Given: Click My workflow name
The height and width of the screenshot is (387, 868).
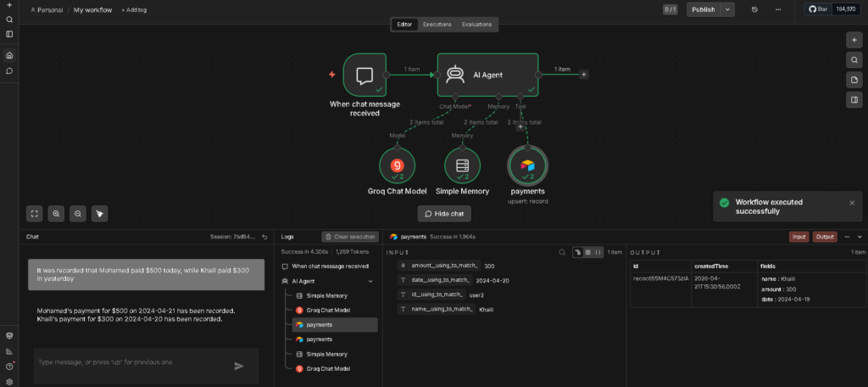Looking at the screenshot, I should click(92, 9).
